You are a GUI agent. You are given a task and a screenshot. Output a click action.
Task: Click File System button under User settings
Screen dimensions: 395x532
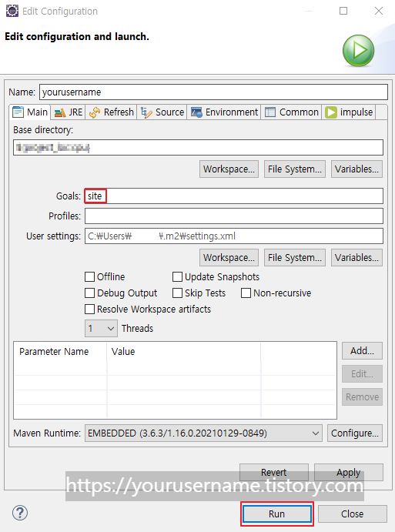pos(295,257)
